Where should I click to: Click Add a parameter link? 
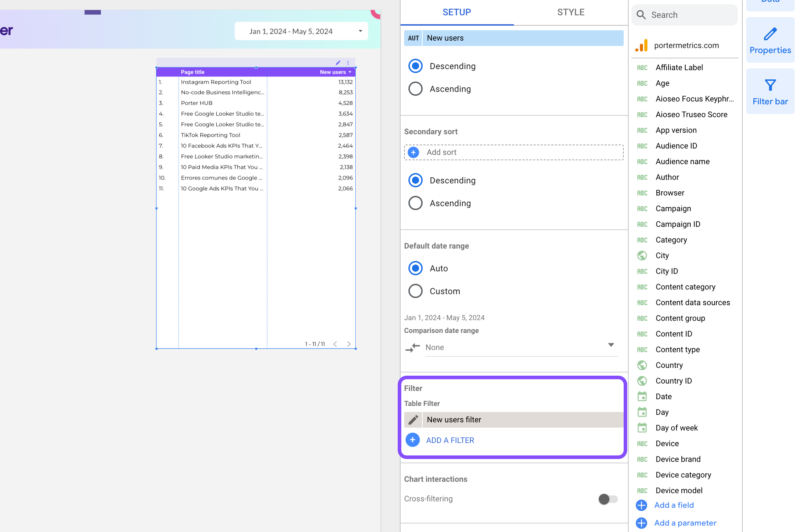pyautogui.click(x=685, y=523)
